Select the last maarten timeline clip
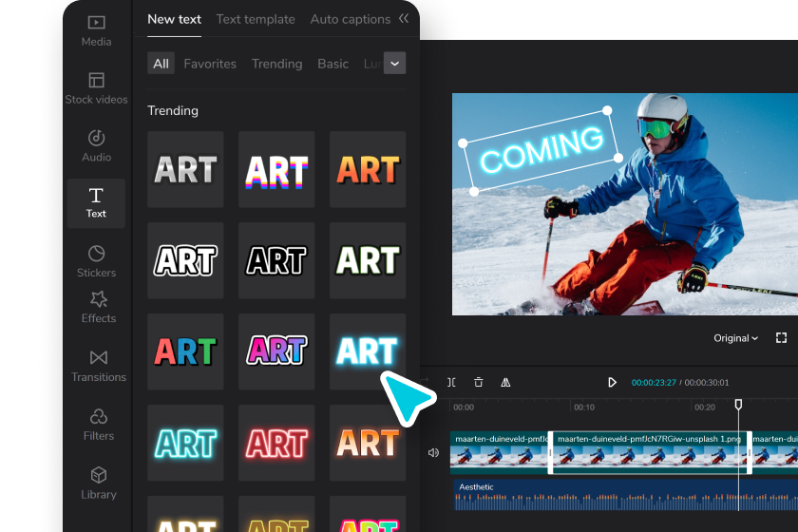 coord(775,452)
